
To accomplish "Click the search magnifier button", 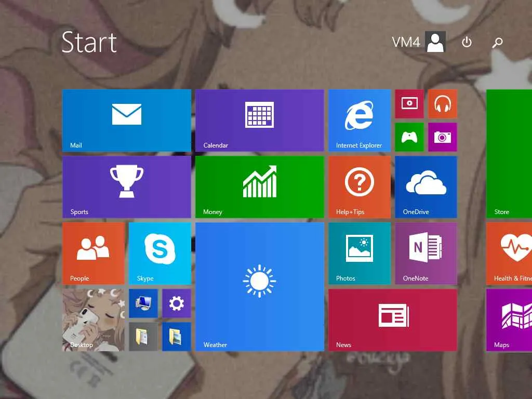I will click(x=497, y=42).
